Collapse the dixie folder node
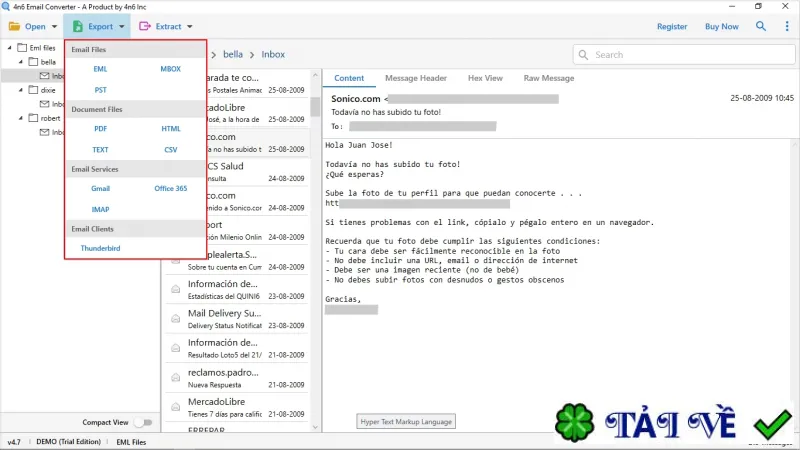 [x=21, y=90]
